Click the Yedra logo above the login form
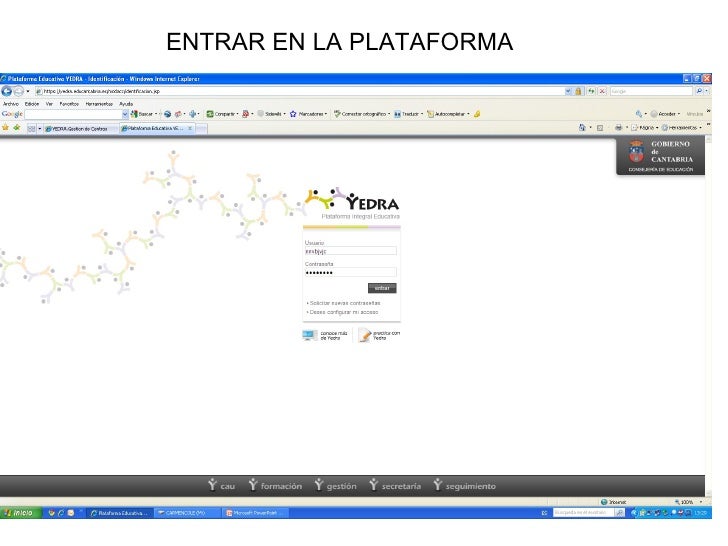The width and height of the screenshot is (728, 546). pos(352,203)
